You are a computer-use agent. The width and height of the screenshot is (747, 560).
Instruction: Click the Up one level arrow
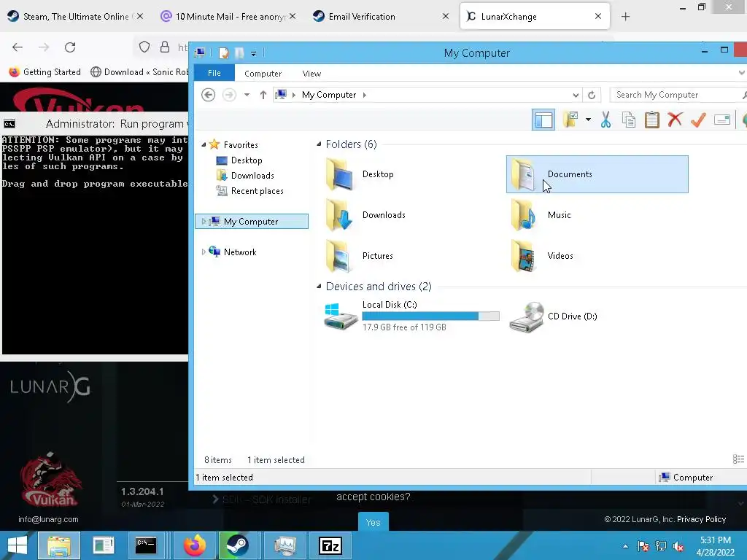[x=263, y=95]
